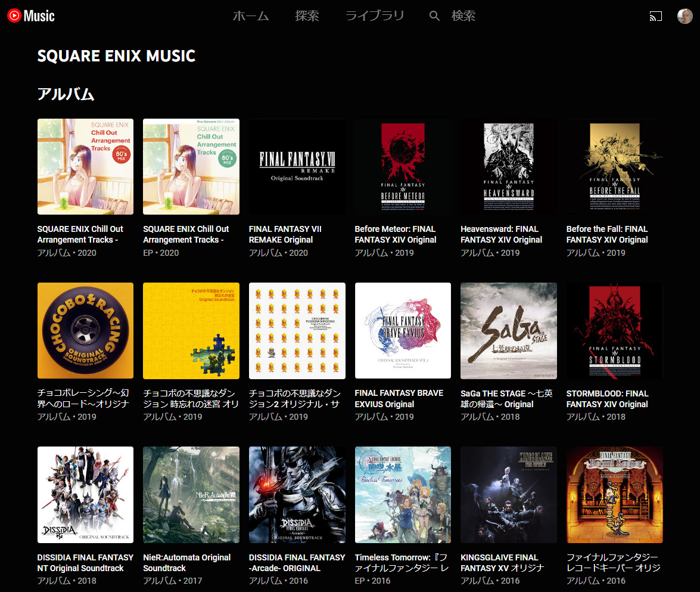Click the SQUARE ENIX MUSIC heading
This screenshot has width=700, height=592.
point(117,56)
